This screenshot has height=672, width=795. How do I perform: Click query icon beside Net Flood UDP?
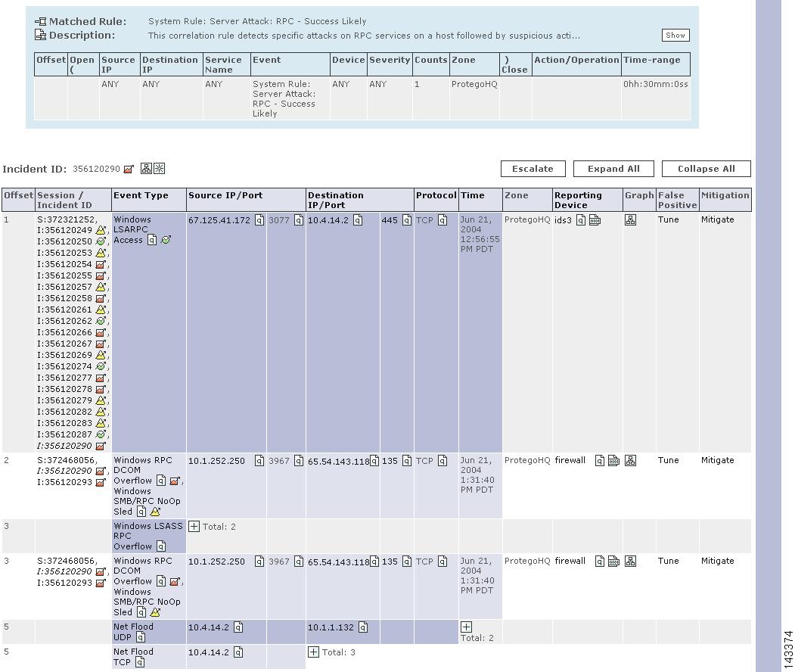pyautogui.click(x=141, y=637)
